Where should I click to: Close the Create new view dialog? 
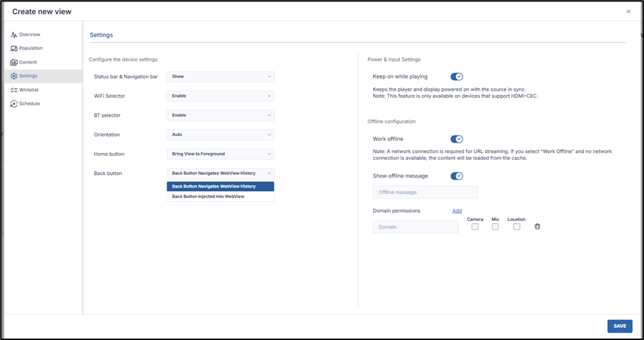[628, 12]
